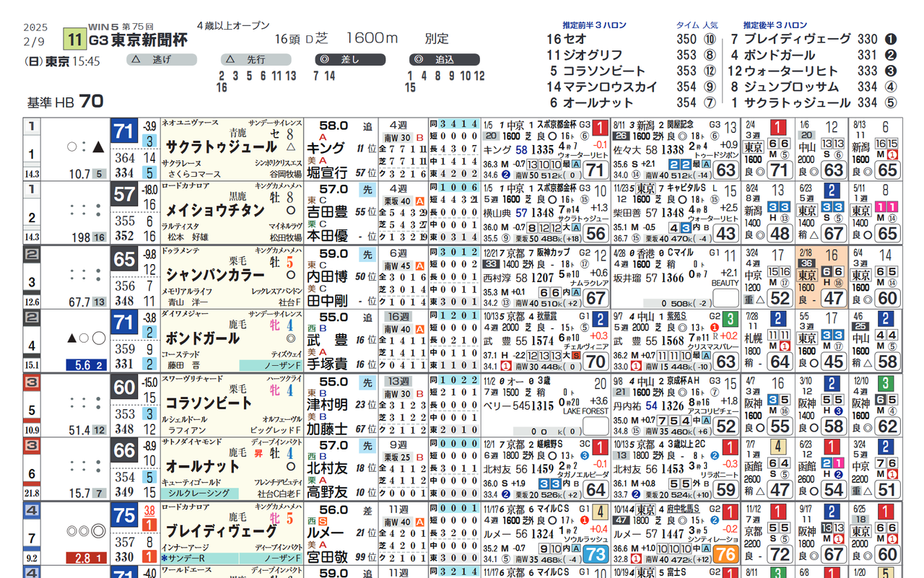Click the dark HB 66 box for オールナット
Image resolution: width=924 pixels, height=578 pixels.
[x=124, y=451]
